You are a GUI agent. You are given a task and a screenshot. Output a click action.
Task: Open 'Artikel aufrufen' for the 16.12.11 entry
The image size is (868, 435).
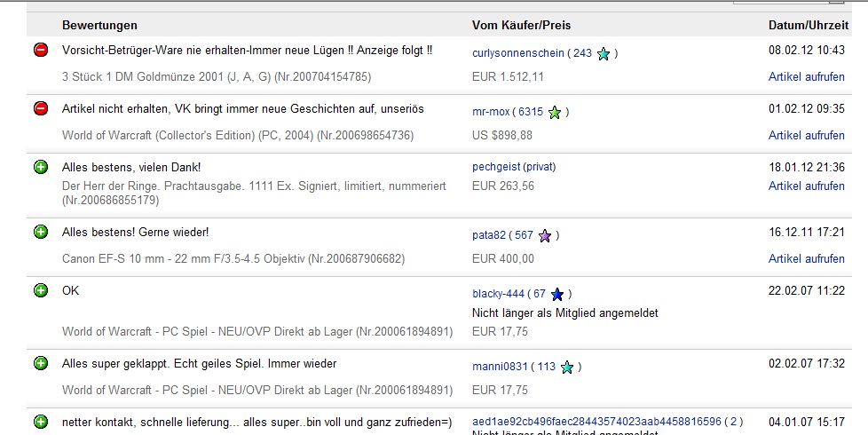[806, 259]
